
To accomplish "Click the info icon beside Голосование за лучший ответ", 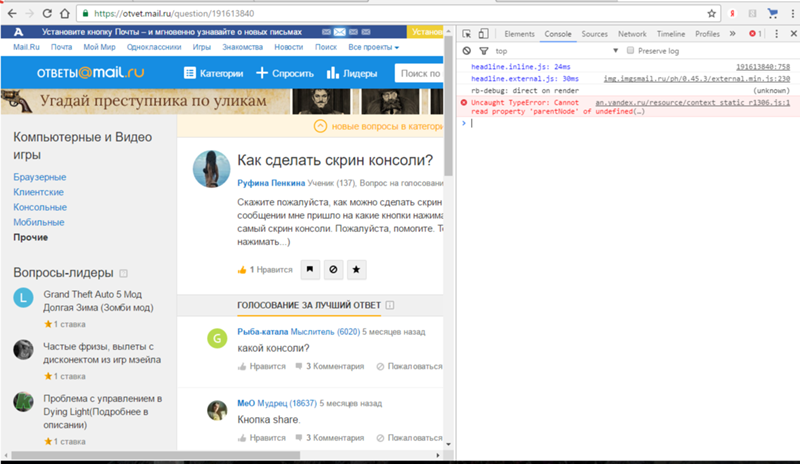I will tap(390, 305).
